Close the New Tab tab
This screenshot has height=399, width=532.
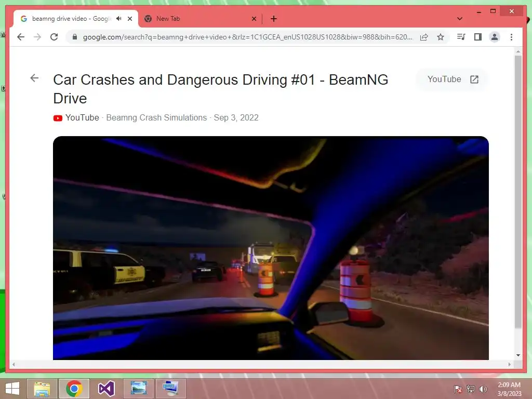pos(254,19)
